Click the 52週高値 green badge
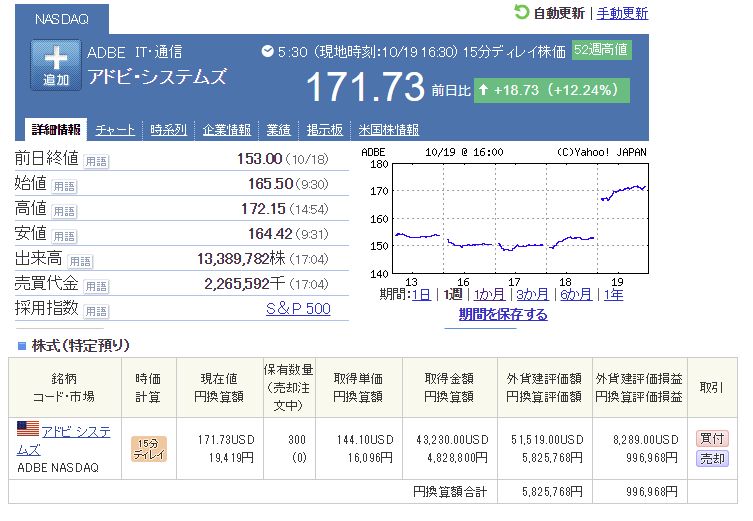This screenshot has width=753, height=521. tap(601, 50)
